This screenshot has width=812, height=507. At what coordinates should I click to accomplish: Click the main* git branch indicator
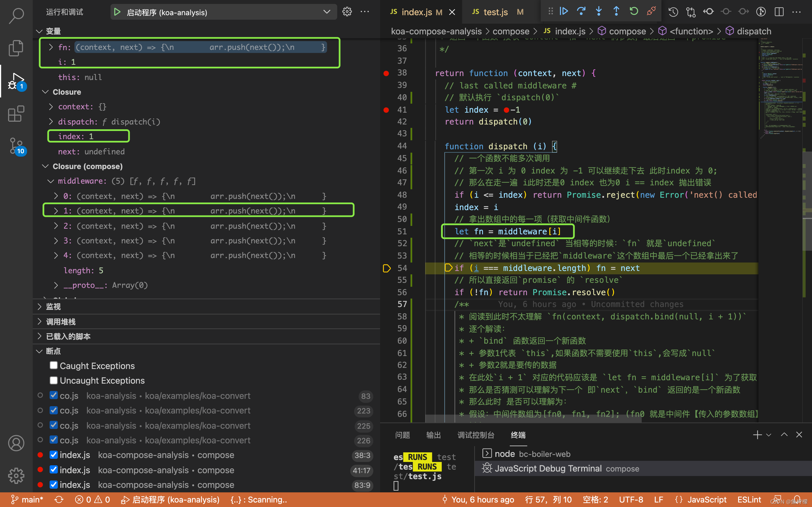coord(28,500)
